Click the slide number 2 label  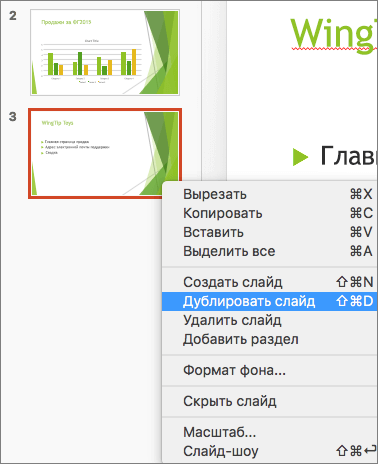click(x=13, y=16)
